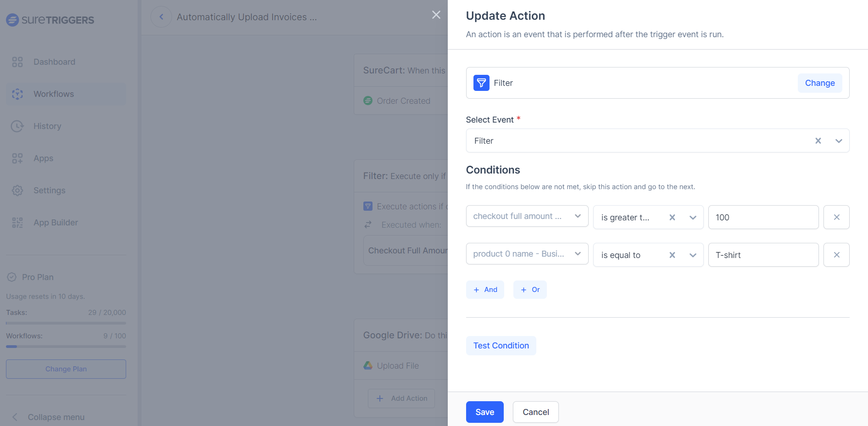Open the 'is equal to' operator dropdown
Viewport: 868px width, 426px height.
coord(693,255)
